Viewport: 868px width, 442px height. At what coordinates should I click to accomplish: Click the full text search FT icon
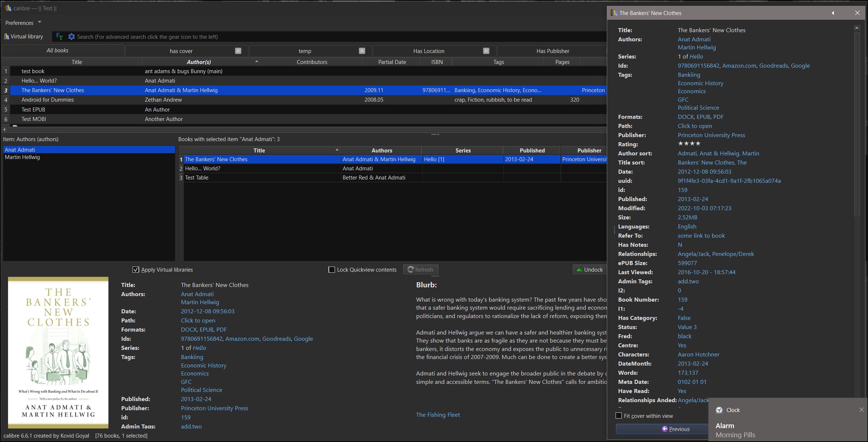59,37
